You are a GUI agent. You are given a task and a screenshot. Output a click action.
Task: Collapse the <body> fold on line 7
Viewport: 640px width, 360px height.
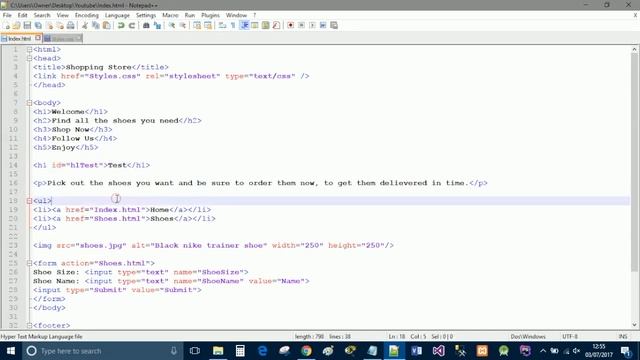click(x=29, y=103)
